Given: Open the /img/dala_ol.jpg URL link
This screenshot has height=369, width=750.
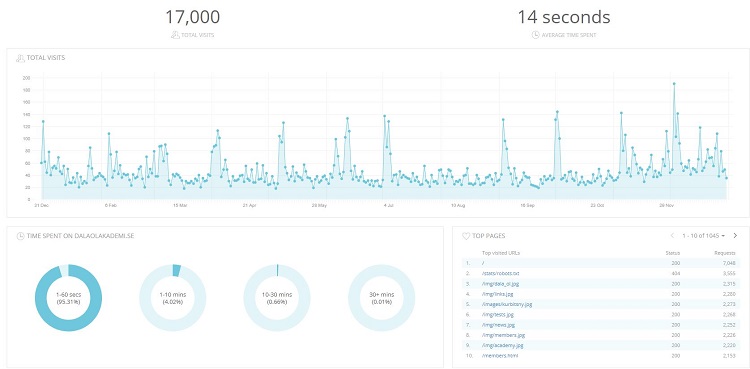Looking at the screenshot, I should click(499, 283).
